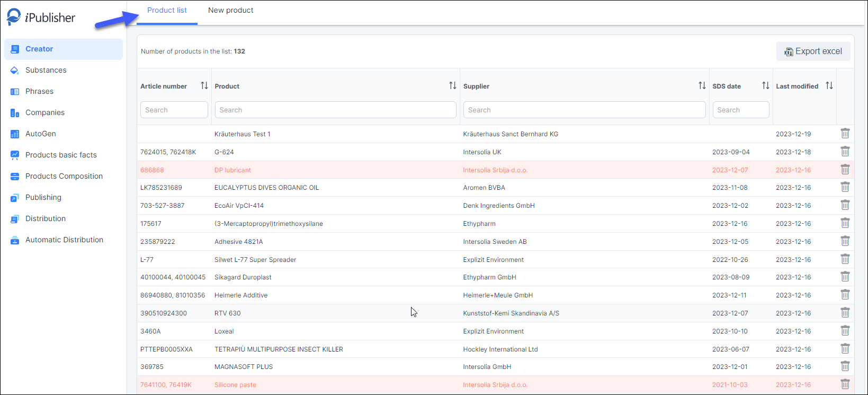The width and height of the screenshot is (868, 395).
Task: Open the New product tab
Action: pos(231,11)
